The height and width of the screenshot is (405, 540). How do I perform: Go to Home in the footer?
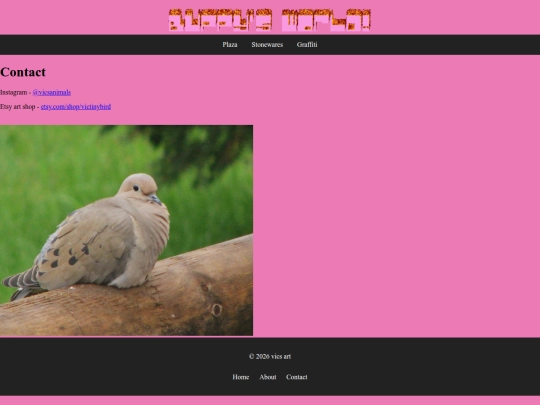coord(241,377)
